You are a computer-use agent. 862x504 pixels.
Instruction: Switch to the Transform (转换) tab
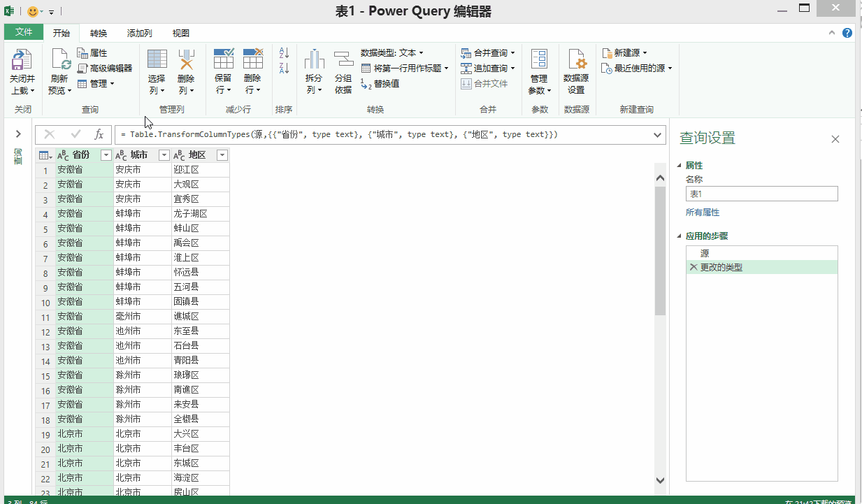click(x=99, y=33)
